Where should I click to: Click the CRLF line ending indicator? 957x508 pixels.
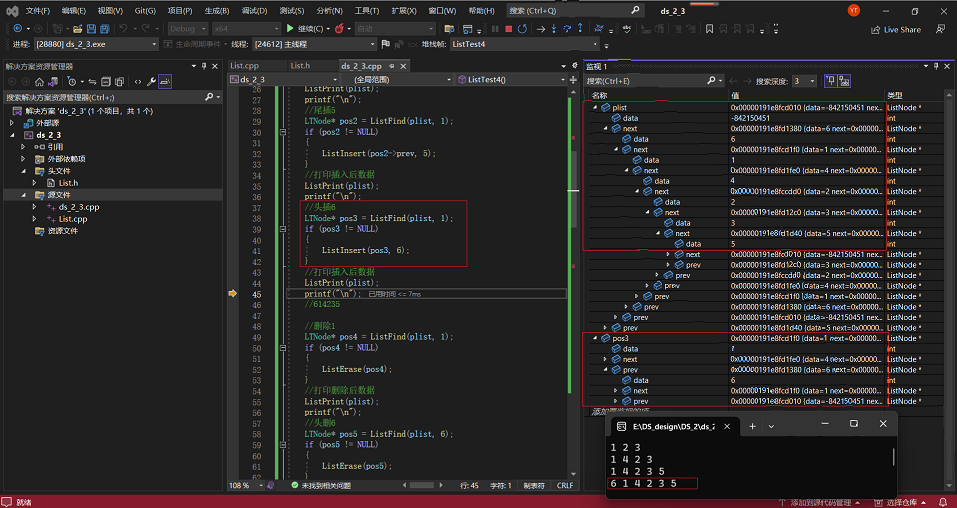click(x=565, y=485)
